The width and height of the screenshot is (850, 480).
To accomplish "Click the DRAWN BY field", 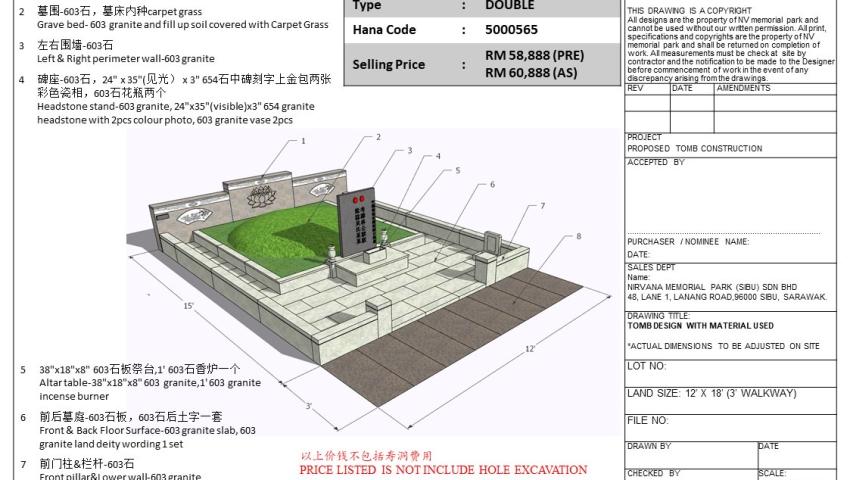I will coord(690,446).
